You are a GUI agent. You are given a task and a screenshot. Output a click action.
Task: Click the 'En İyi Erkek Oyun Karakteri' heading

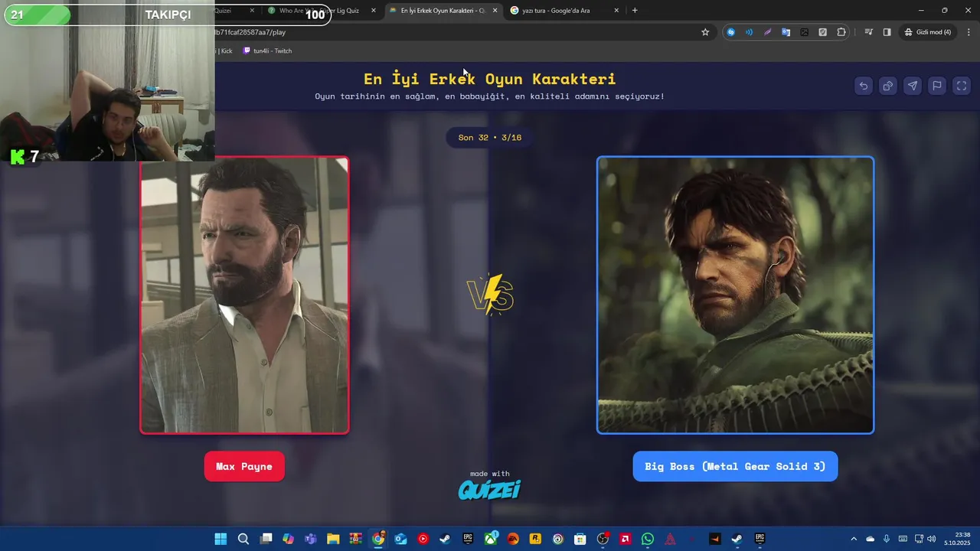click(x=490, y=79)
